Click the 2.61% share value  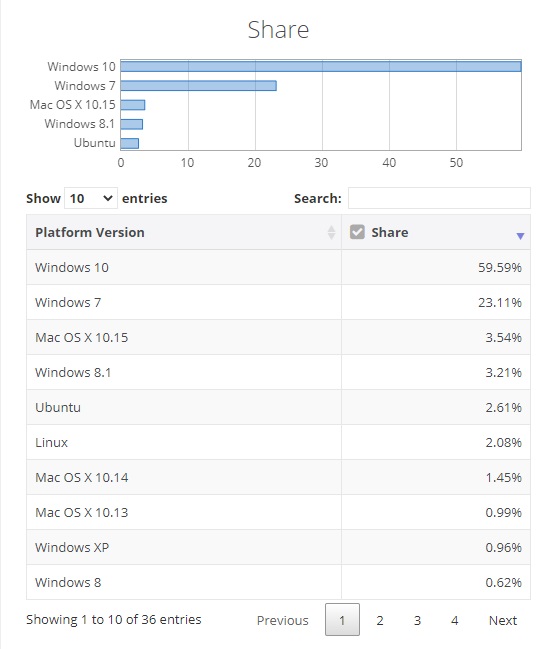[x=503, y=407]
